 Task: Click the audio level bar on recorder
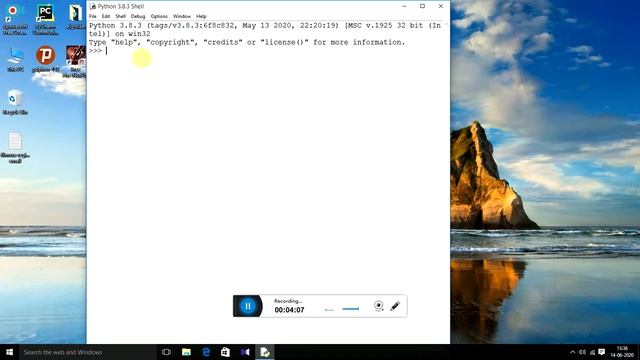tap(350, 309)
